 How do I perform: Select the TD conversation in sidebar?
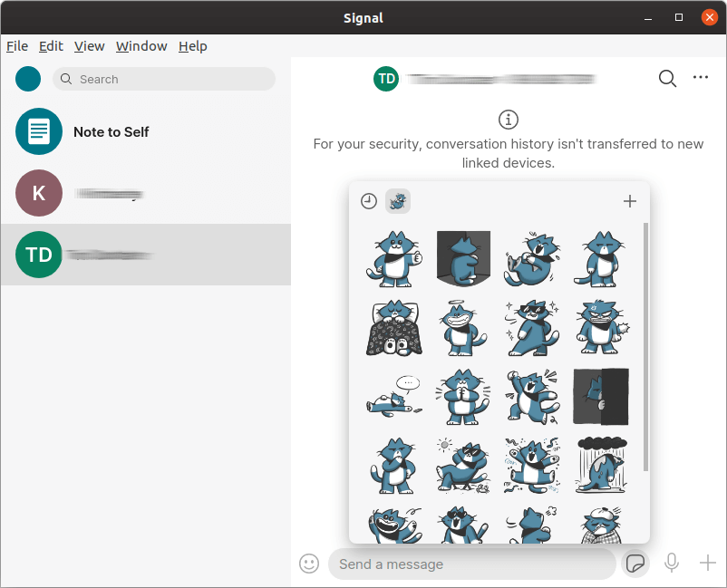tap(146, 255)
